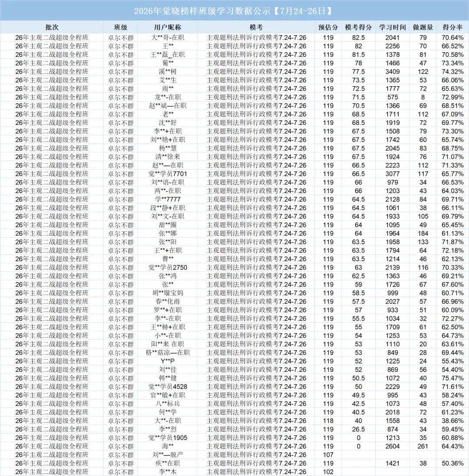Viewport: 469px width, 476px height.
Task: Select nickname cell "李**烈"
Action: pos(168,429)
